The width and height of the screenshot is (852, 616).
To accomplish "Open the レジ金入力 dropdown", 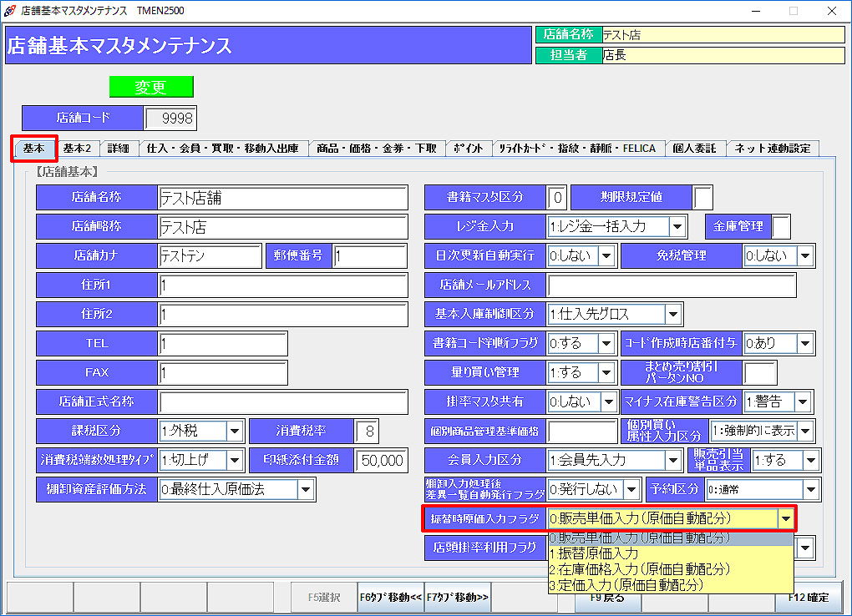I will coord(677,226).
